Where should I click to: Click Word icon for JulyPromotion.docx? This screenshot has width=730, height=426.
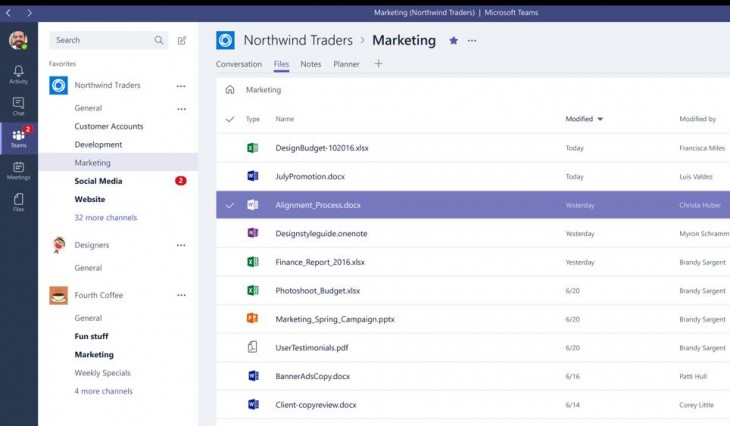pos(252,176)
